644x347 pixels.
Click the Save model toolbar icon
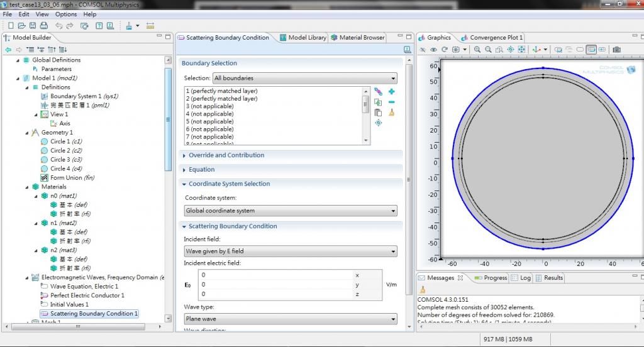coord(33,26)
